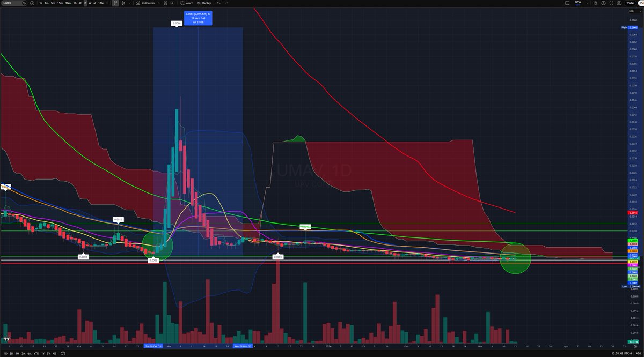Image resolution: width=644 pixels, height=357 pixels.
Task: Select the 1m timeframe in top toolbar
Action: [x=47, y=3]
